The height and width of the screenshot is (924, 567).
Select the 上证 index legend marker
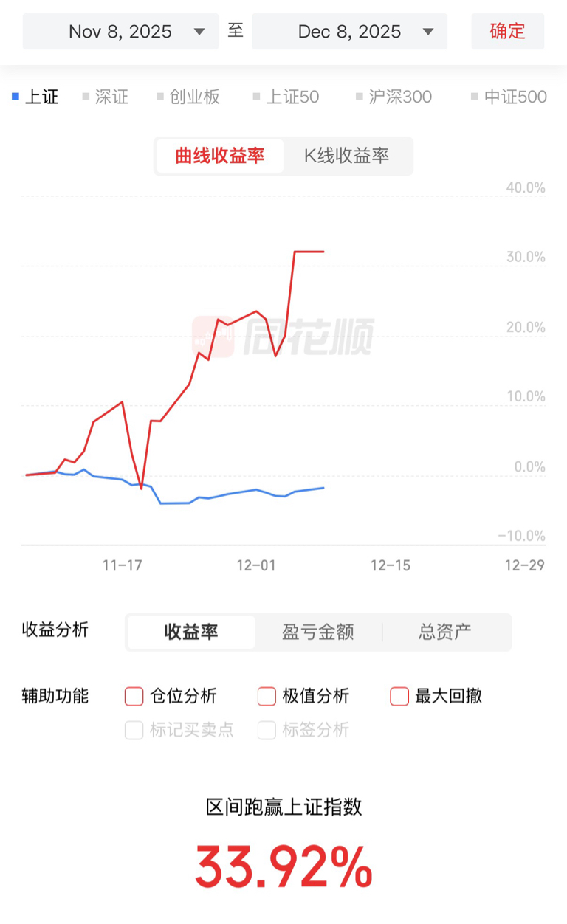[16, 97]
